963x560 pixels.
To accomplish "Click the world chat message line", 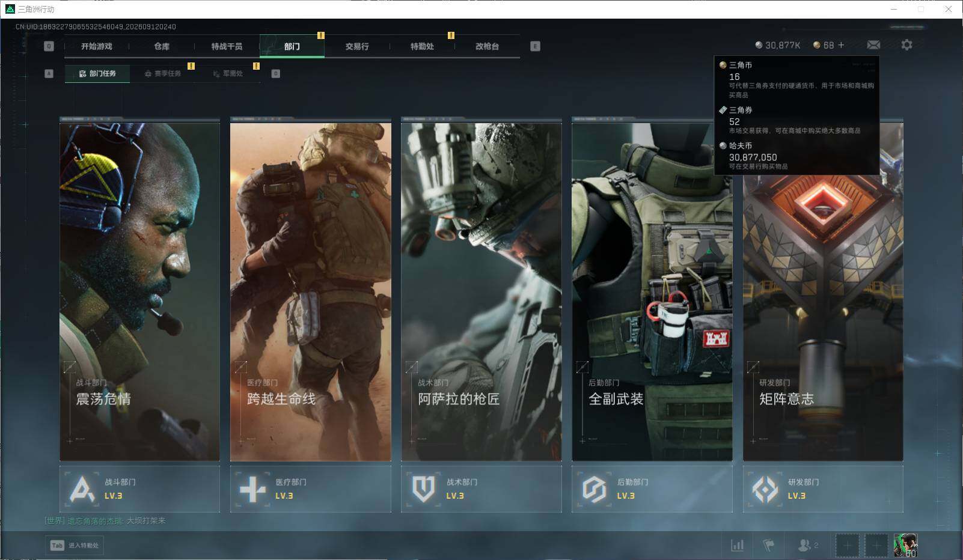I will 105,521.
